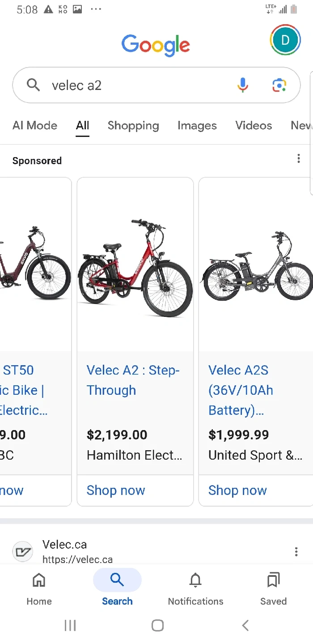The height and width of the screenshot is (644, 313).
Task: Switch to Images results tab
Action: click(197, 125)
